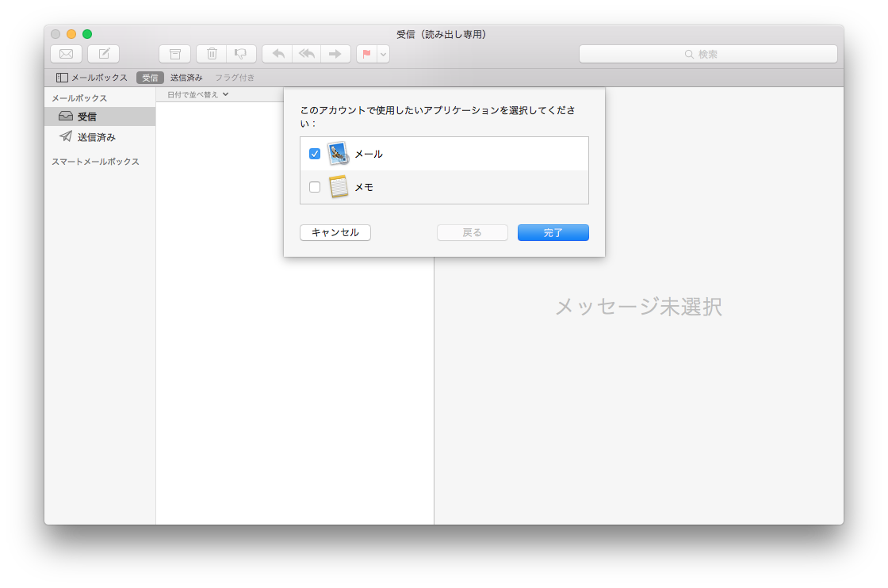The width and height of the screenshot is (888, 588).
Task: Click the Get Mail envelope icon
Action: (x=67, y=54)
